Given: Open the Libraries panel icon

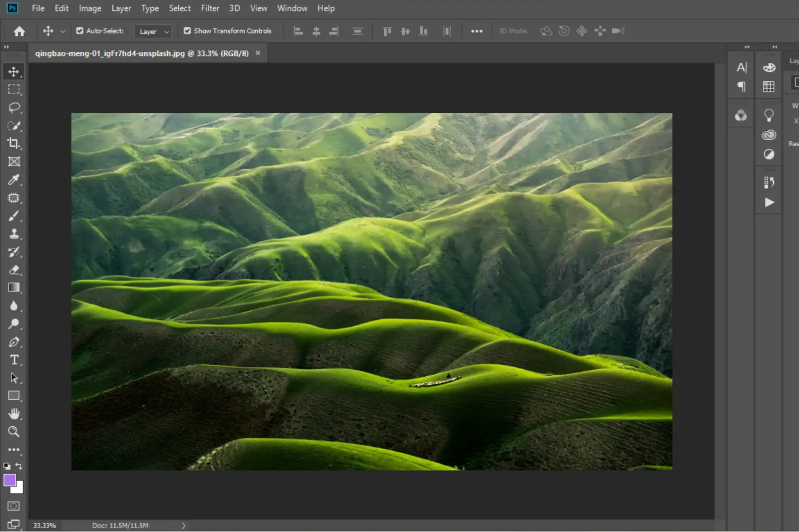Looking at the screenshot, I should (x=770, y=135).
